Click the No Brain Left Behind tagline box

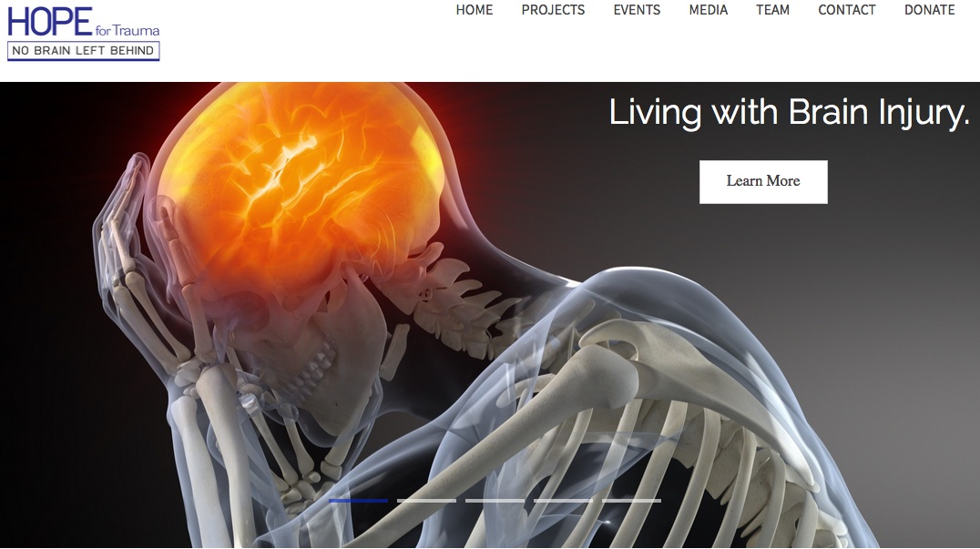click(x=83, y=51)
